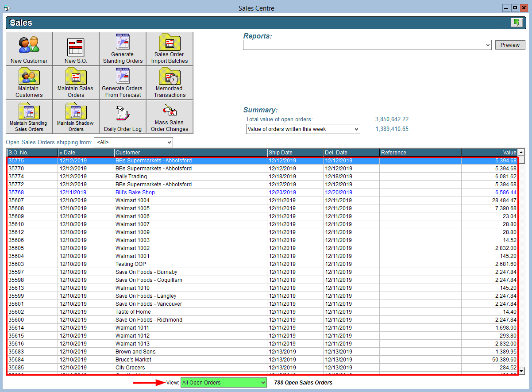
Task: Click the 12/18/2019 ship date cell
Action: pos(296,177)
